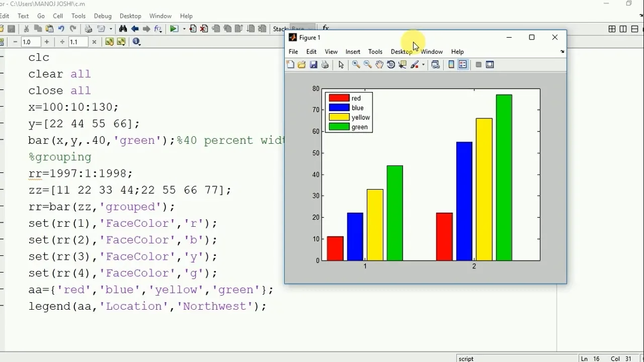Viewport: 644px width, 362px height.
Task: Run the script with the green play icon
Action: point(174,29)
